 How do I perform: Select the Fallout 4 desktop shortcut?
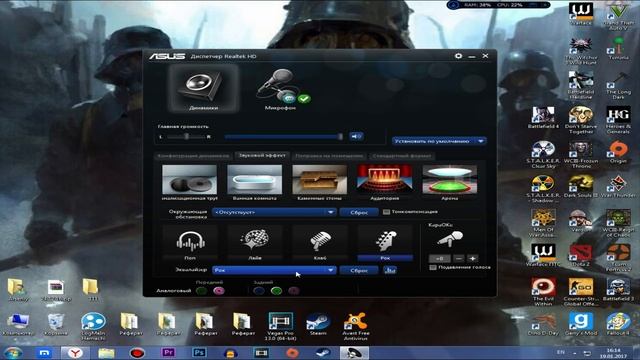coord(618,324)
